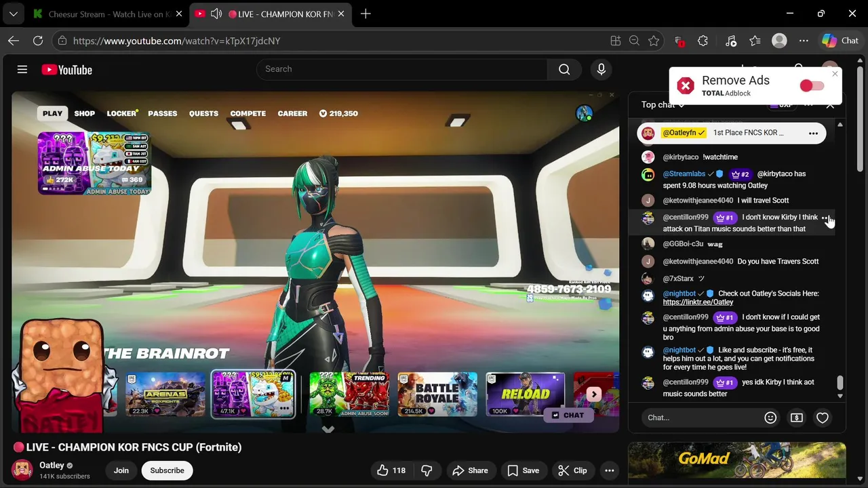Click the in-game CHAT button

[x=568, y=415]
